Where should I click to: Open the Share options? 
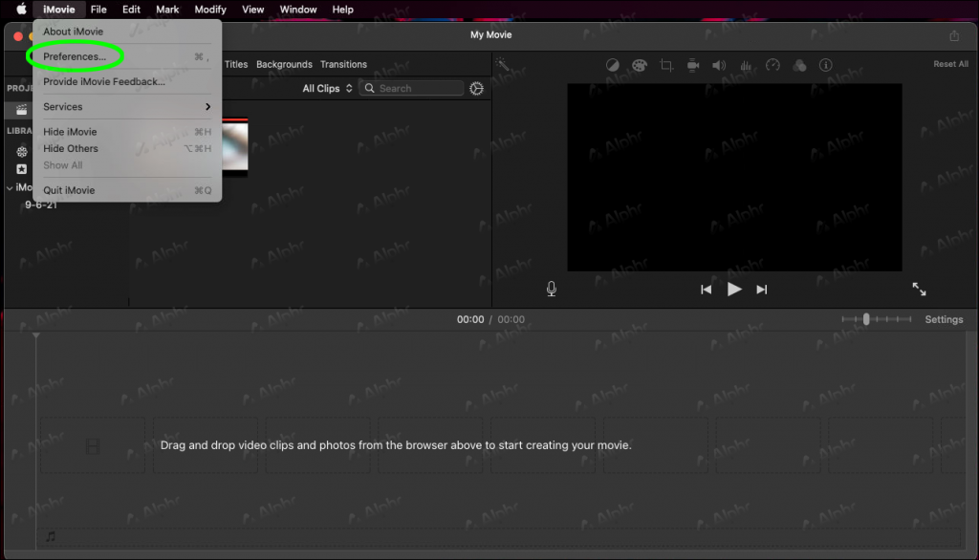tap(954, 34)
